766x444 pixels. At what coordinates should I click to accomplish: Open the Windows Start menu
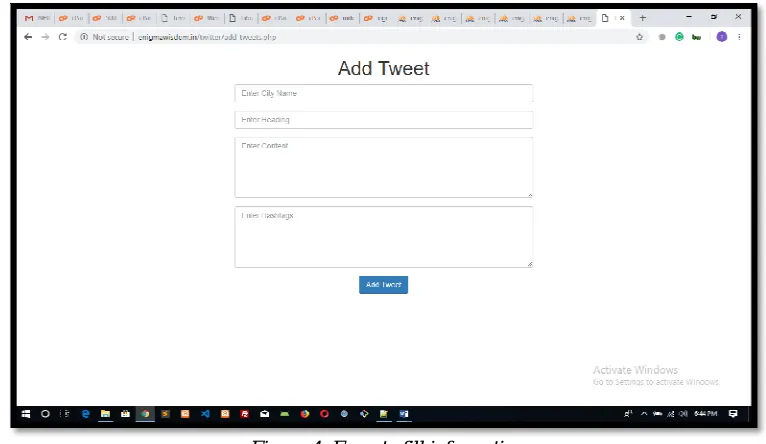coord(26,414)
